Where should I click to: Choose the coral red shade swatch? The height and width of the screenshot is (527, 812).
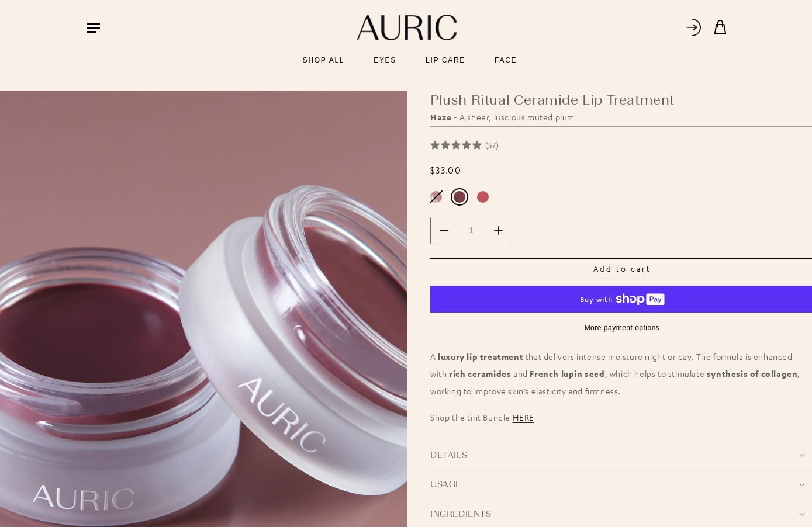click(x=483, y=197)
